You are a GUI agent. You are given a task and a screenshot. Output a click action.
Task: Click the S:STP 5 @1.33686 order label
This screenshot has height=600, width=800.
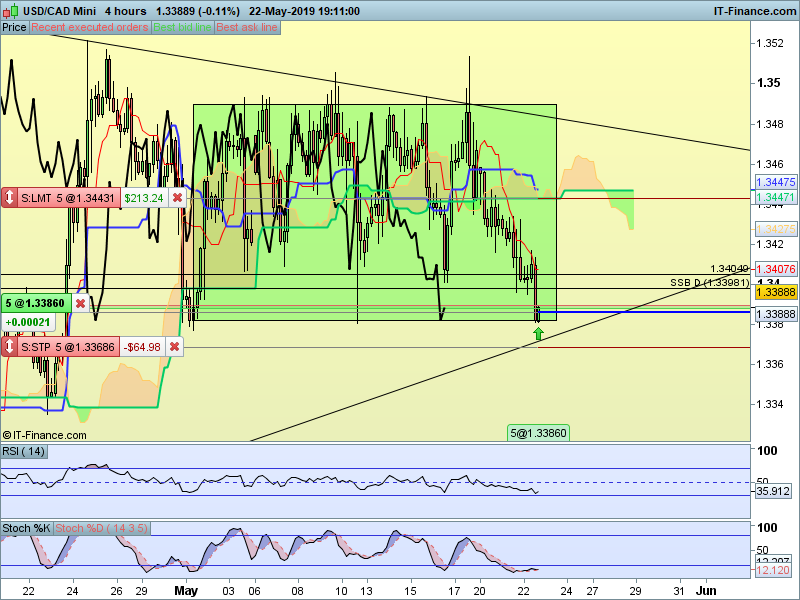[68, 347]
